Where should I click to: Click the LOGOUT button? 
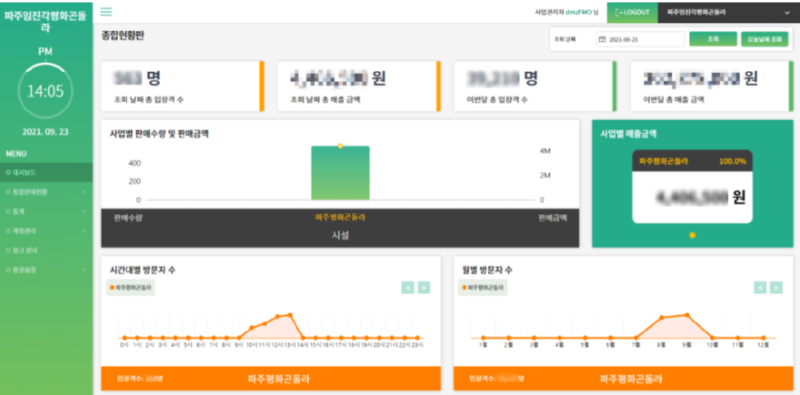pyautogui.click(x=632, y=12)
